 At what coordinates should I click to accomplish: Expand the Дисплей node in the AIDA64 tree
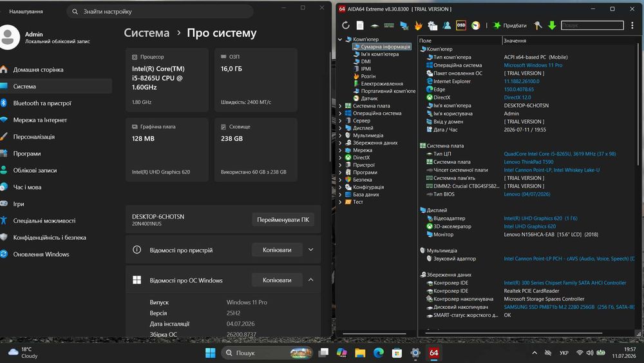(340, 128)
